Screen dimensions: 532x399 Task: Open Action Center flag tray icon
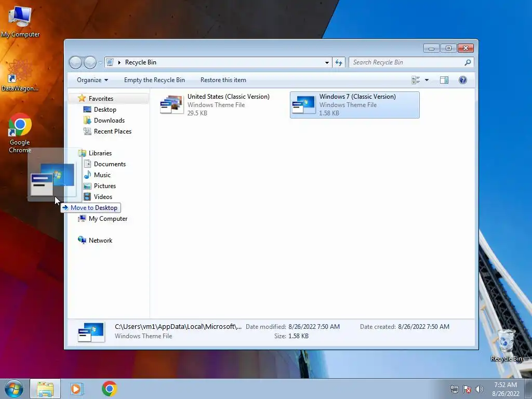tap(467, 389)
